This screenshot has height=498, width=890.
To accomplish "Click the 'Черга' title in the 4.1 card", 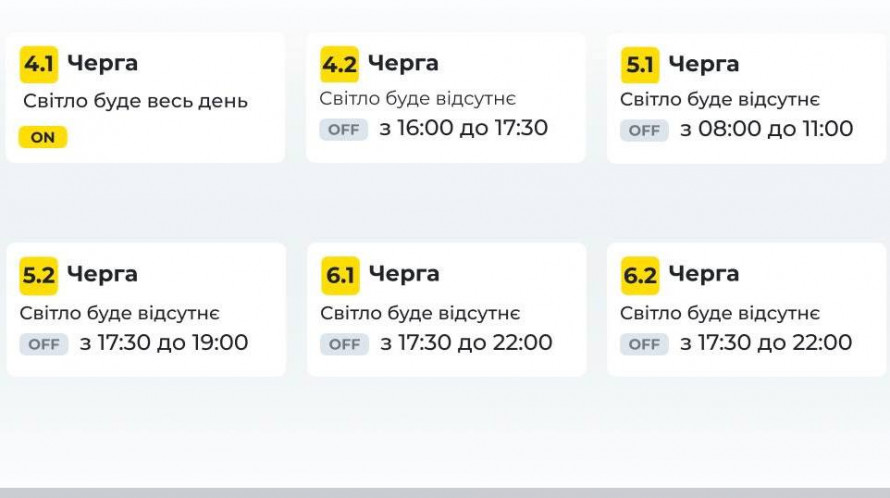I will 102,63.
